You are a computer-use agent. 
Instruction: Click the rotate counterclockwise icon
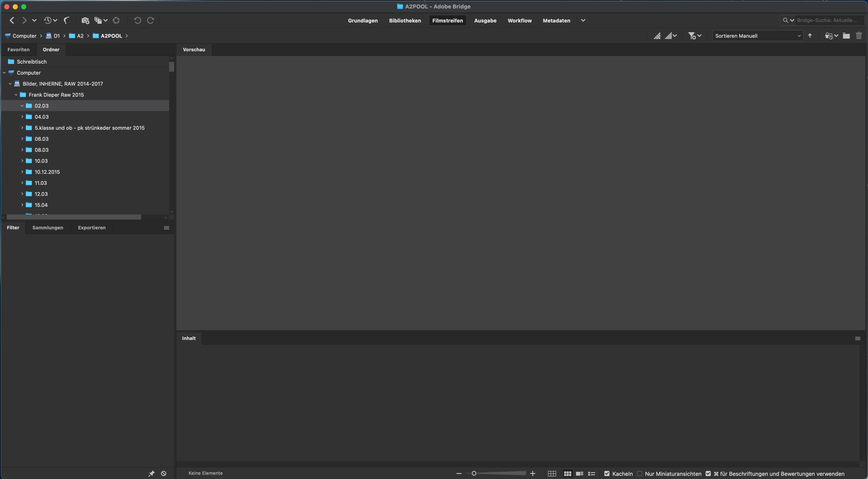pyautogui.click(x=137, y=20)
